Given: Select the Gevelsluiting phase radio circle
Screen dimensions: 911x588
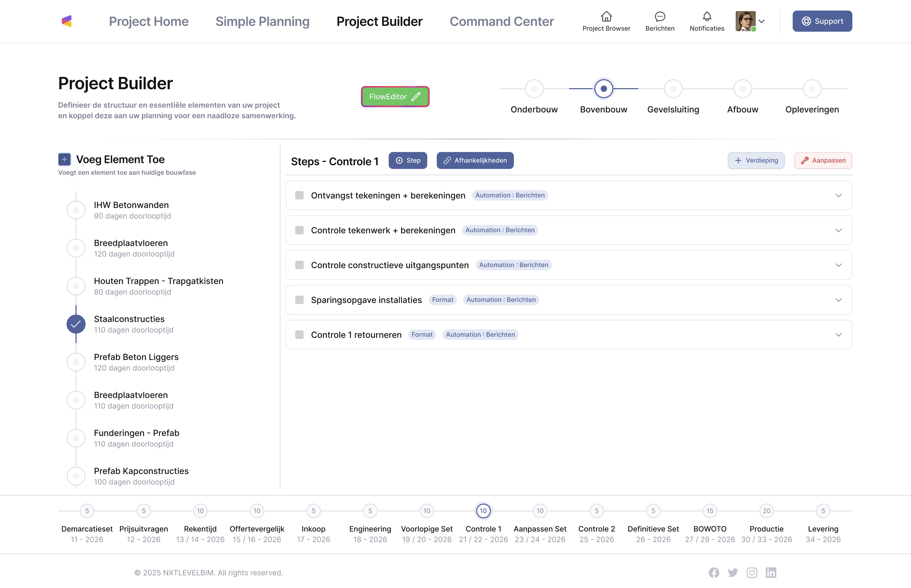Looking at the screenshot, I should [x=673, y=89].
